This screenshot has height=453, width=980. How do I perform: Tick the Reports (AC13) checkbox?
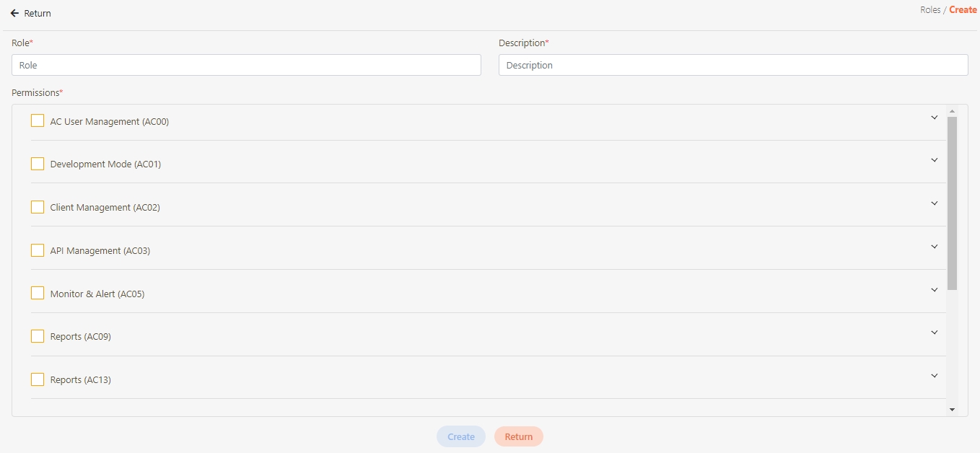pos(38,379)
